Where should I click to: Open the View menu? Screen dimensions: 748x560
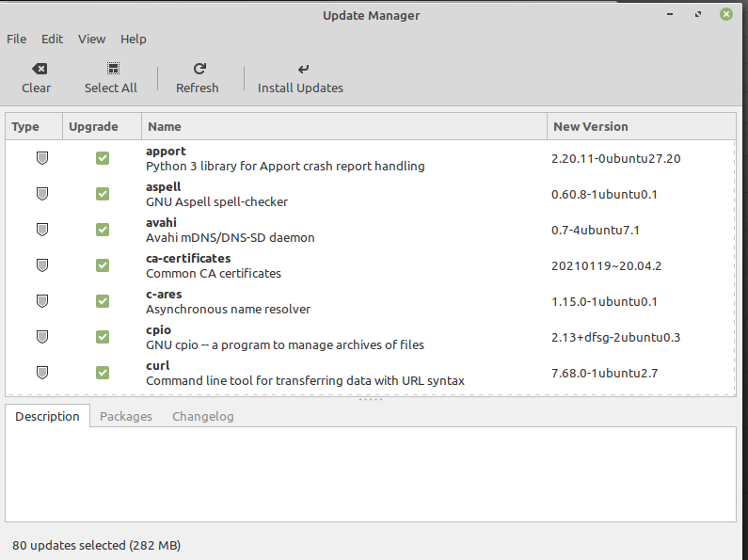pos(91,39)
